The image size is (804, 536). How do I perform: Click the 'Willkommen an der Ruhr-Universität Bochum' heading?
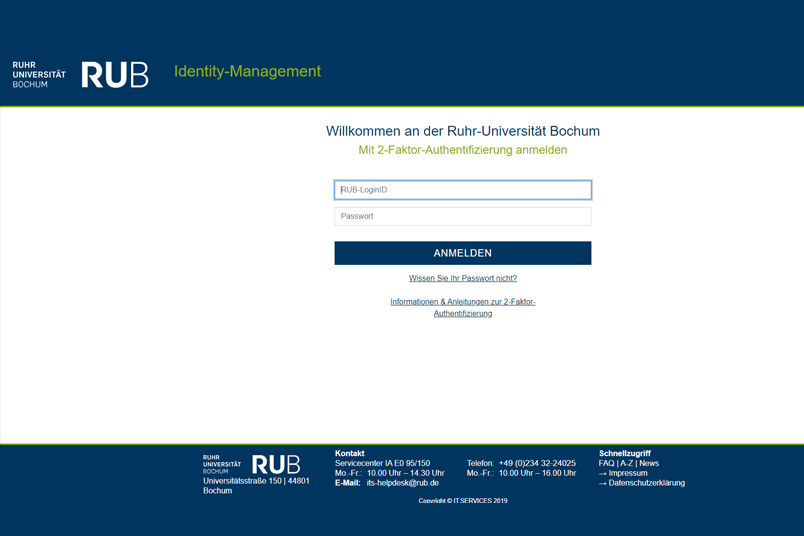coord(463,131)
